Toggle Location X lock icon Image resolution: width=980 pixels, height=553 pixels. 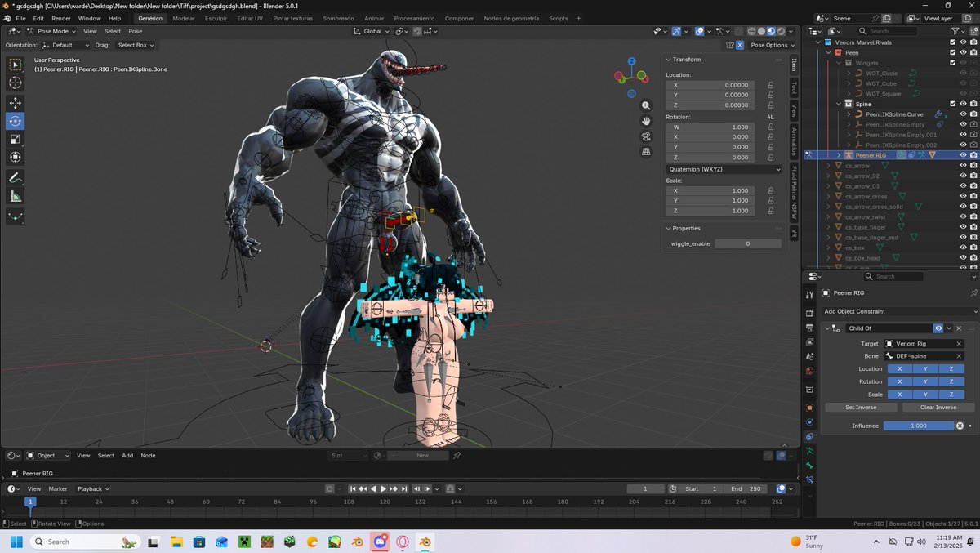point(771,85)
